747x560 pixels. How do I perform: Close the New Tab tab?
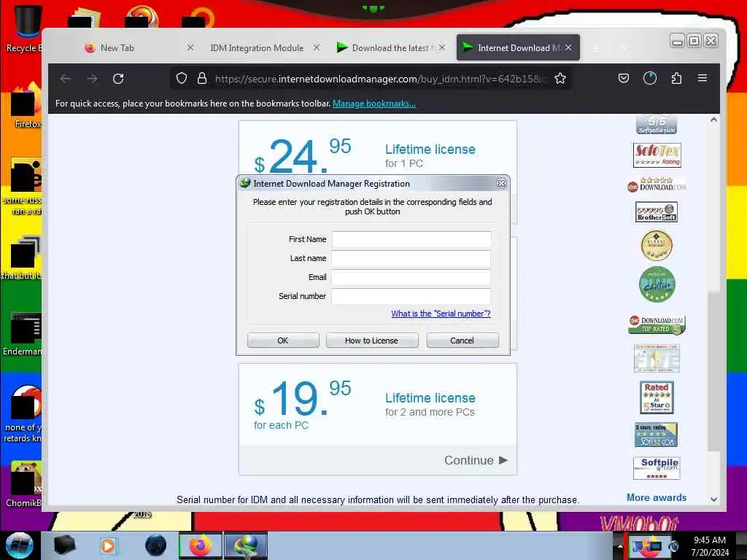[190, 47]
